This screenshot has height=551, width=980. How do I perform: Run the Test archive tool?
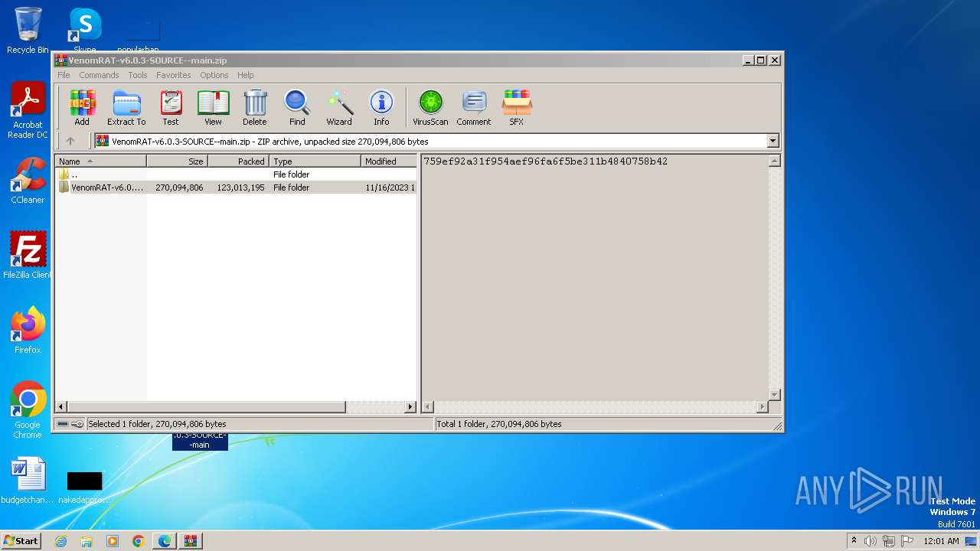pyautogui.click(x=171, y=107)
